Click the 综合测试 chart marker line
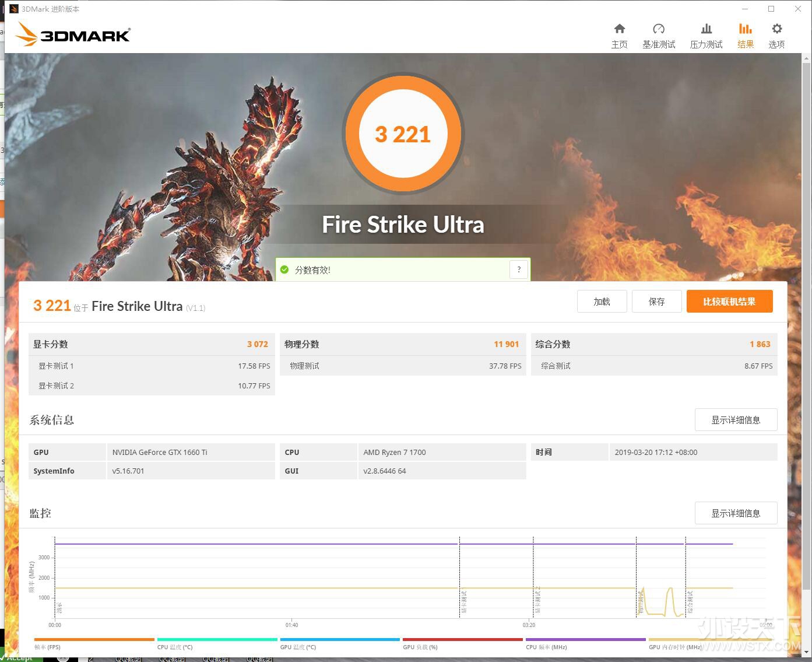Viewport: 812px width, 662px height. tap(686, 577)
